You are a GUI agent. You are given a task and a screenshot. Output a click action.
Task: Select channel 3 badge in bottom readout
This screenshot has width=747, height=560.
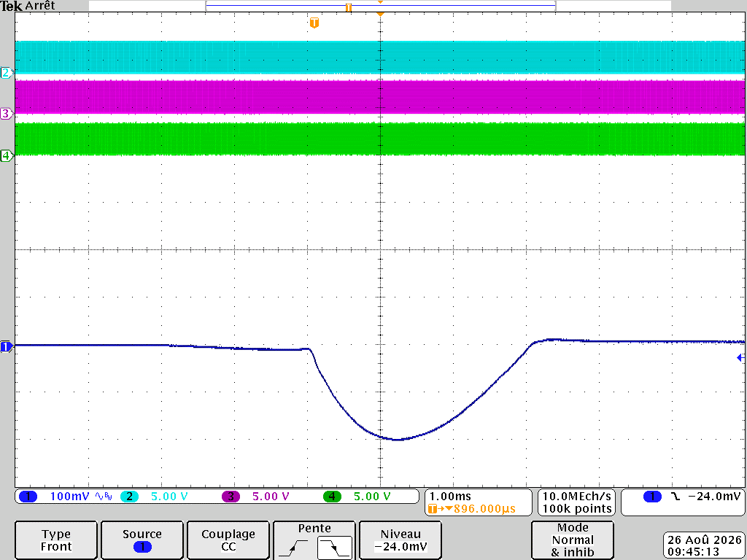click(x=231, y=497)
